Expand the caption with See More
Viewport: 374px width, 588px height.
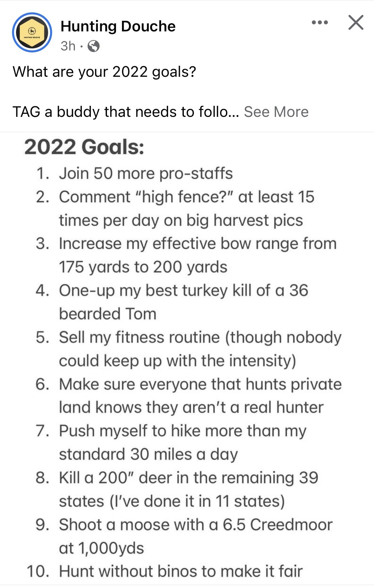point(276,112)
